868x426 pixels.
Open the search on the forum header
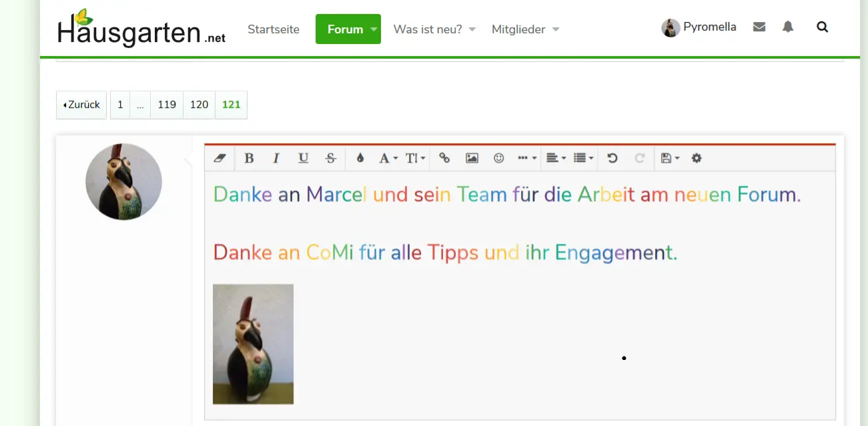tap(822, 27)
